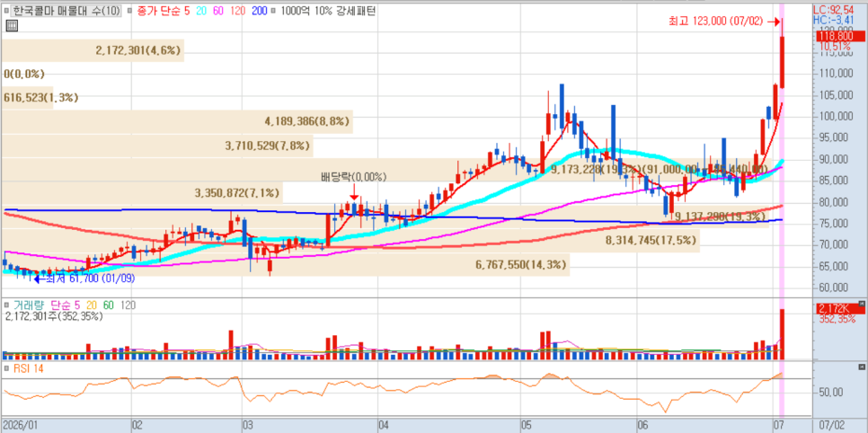The width and height of the screenshot is (868, 433).
Task: Click the 0(0,0%) volume profile label
Action: [x=23, y=74]
